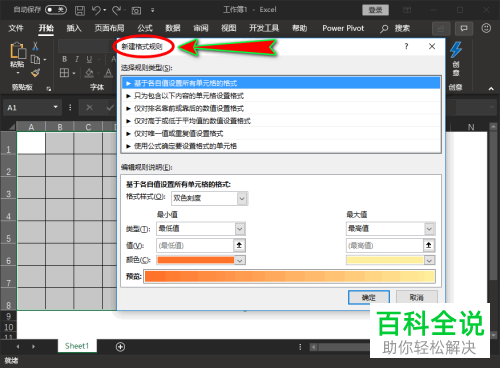Image resolution: width=500 pixels, height=368 pixels.
Task: Open the 格式样式 双色刻度 dropdown
Action: point(210,198)
